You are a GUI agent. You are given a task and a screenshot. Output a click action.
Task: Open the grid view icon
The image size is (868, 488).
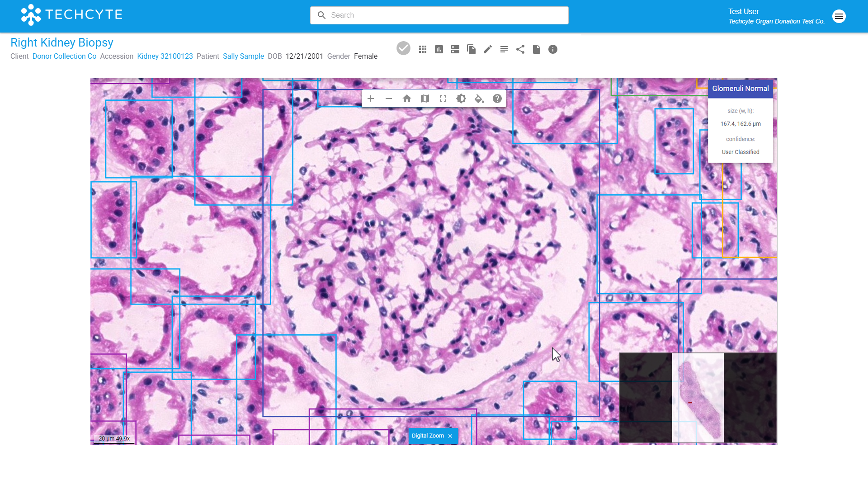point(423,49)
